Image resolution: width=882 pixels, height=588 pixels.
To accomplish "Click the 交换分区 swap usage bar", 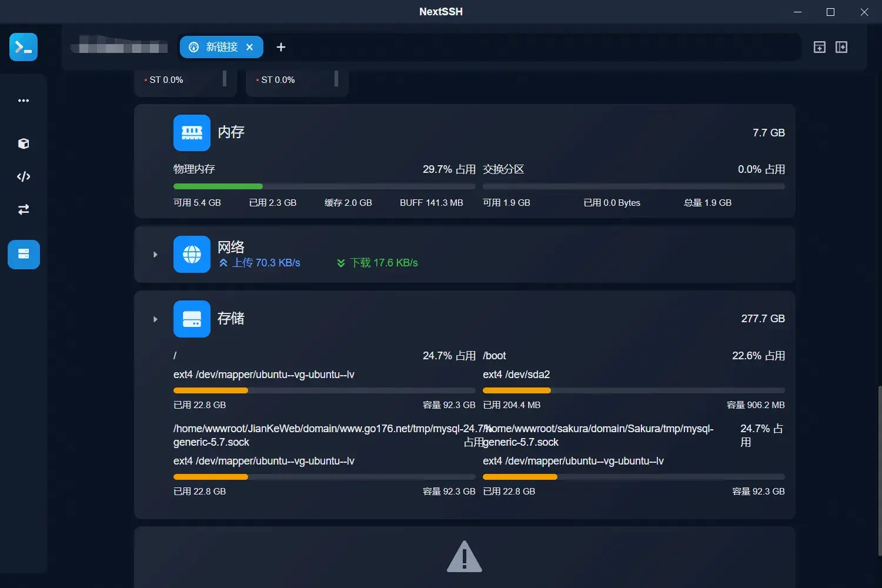I will [x=634, y=186].
